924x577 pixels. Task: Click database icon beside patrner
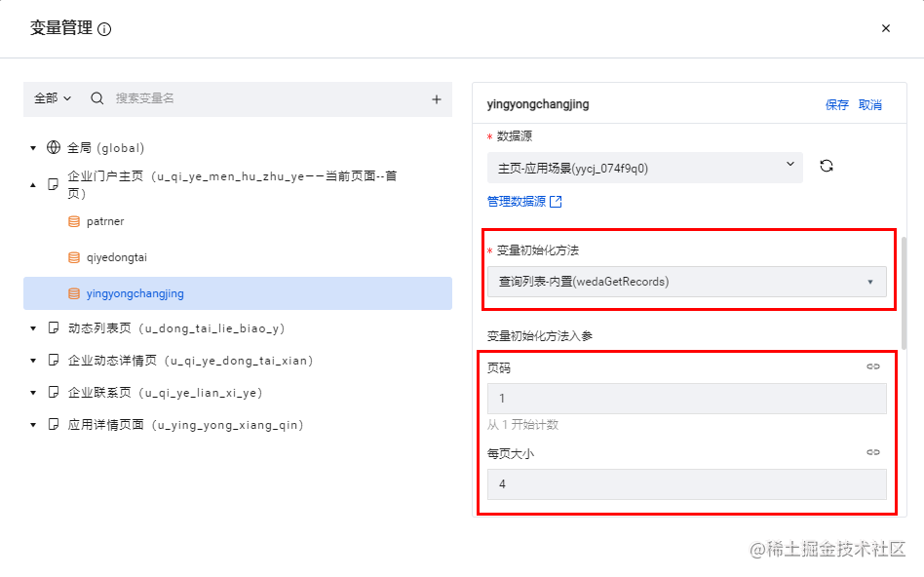74,221
